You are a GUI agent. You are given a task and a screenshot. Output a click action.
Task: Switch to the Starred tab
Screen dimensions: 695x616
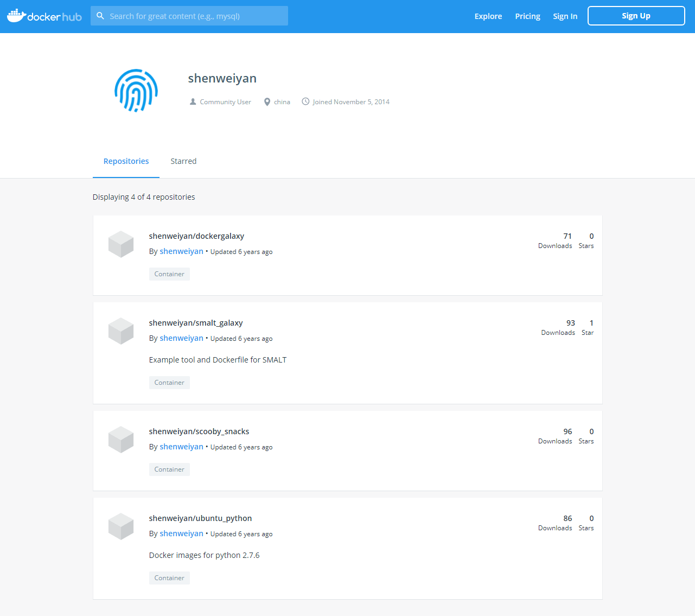pyautogui.click(x=183, y=161)
